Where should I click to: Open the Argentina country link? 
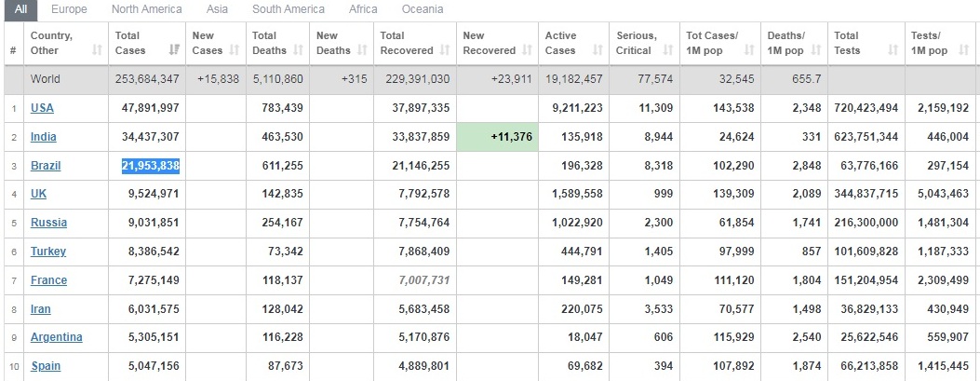click(56, 337)
